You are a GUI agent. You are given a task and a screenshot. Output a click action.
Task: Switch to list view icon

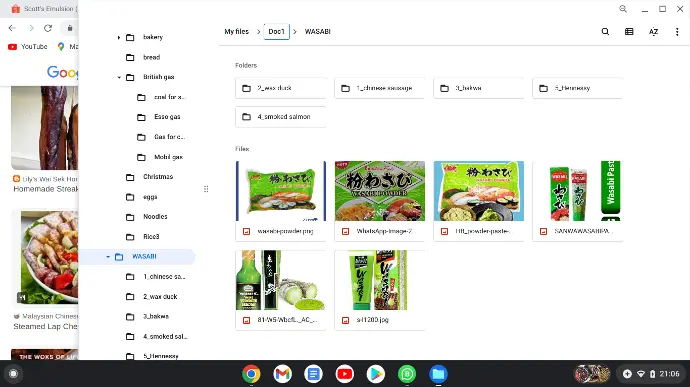(629, 32)
